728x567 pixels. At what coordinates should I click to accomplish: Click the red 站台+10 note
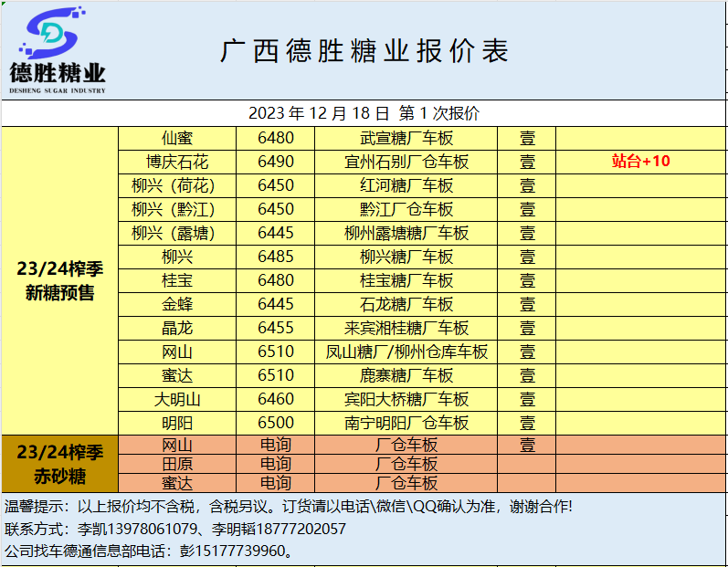tap(640, 162)
